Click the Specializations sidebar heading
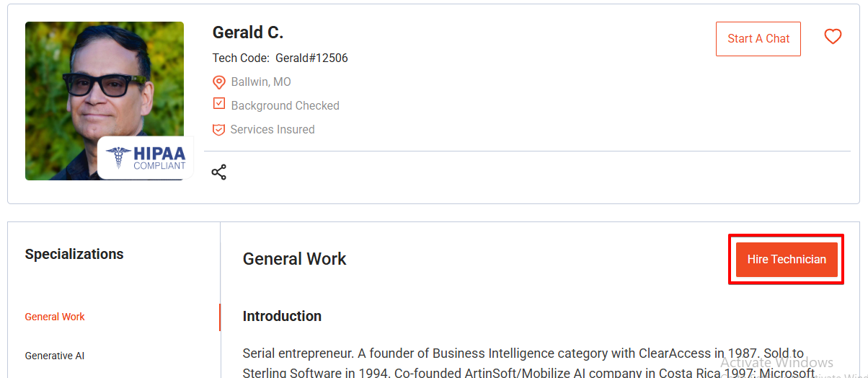Viewport: 868px width, 378px height. [x=74, y=254]
